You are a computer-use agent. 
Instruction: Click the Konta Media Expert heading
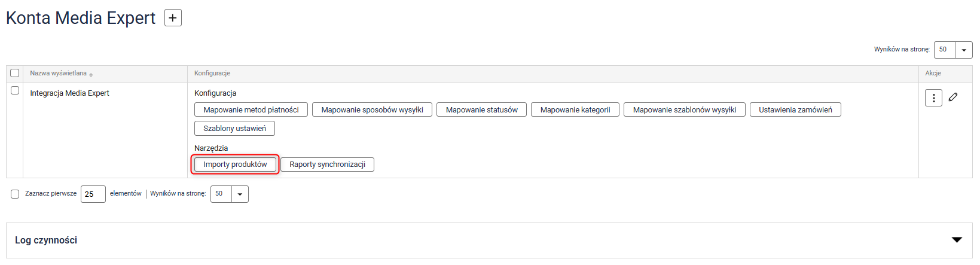click(81, 18)
